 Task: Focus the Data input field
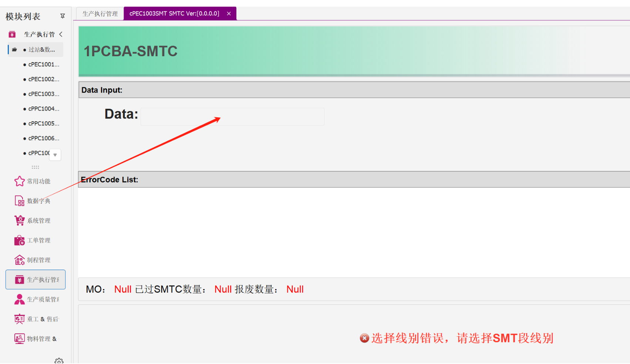232,117
